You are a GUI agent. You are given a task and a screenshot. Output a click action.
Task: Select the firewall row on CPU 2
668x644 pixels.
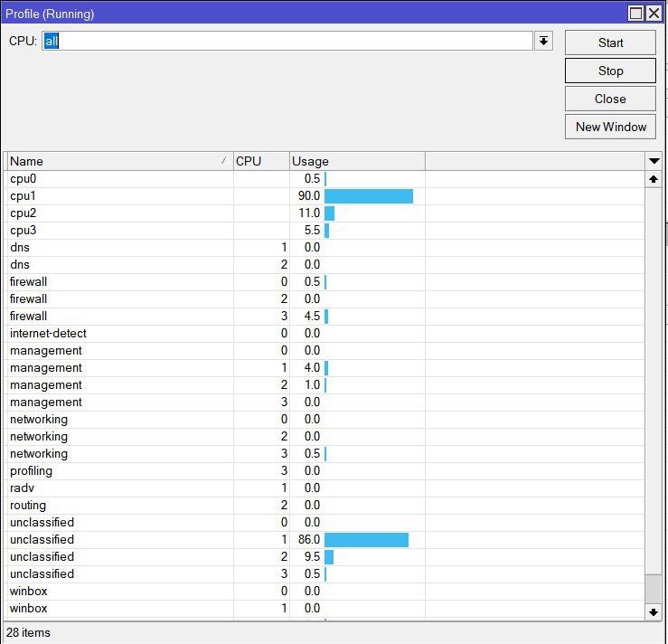tap(326, 299)
